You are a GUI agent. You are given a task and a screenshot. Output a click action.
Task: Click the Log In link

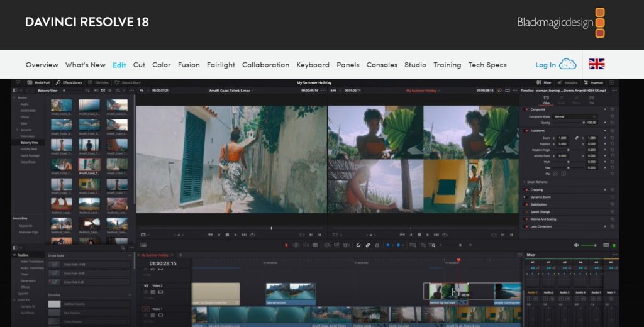click(x=545, y=65)
